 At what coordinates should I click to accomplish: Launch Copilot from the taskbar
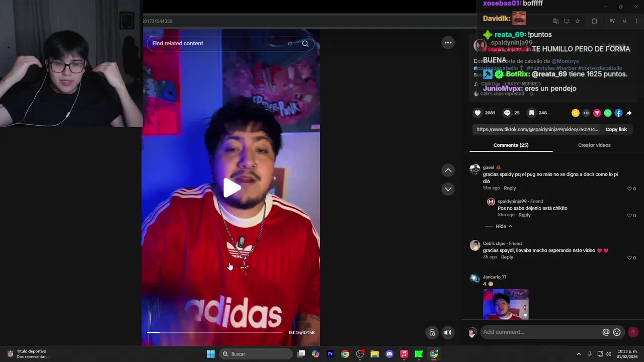click(315, 354)
